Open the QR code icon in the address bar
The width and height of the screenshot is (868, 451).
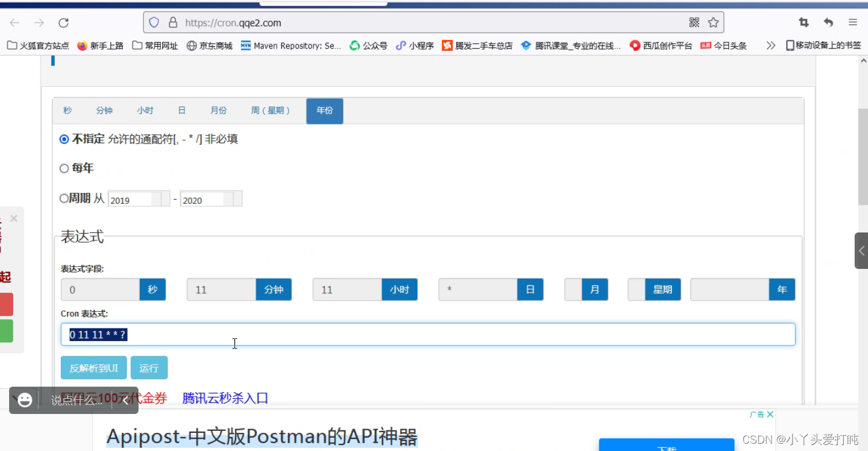694,22
